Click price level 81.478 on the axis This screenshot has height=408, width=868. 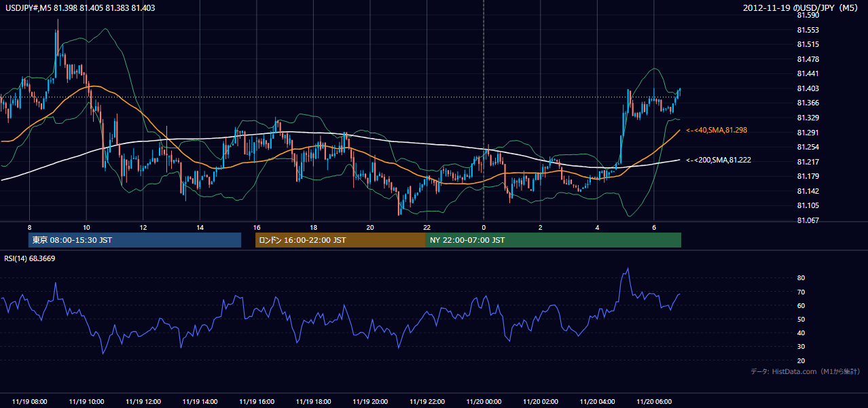click(807, 59)
